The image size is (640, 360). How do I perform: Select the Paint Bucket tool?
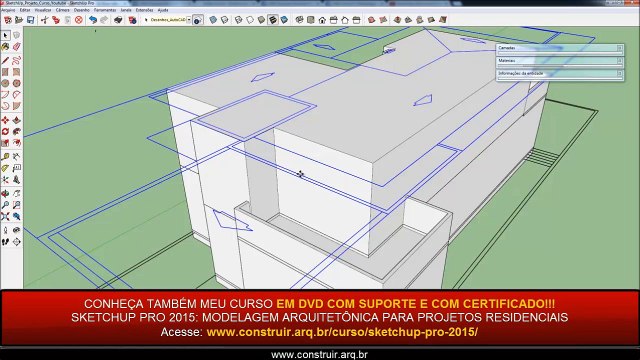[x=5, y=47]
